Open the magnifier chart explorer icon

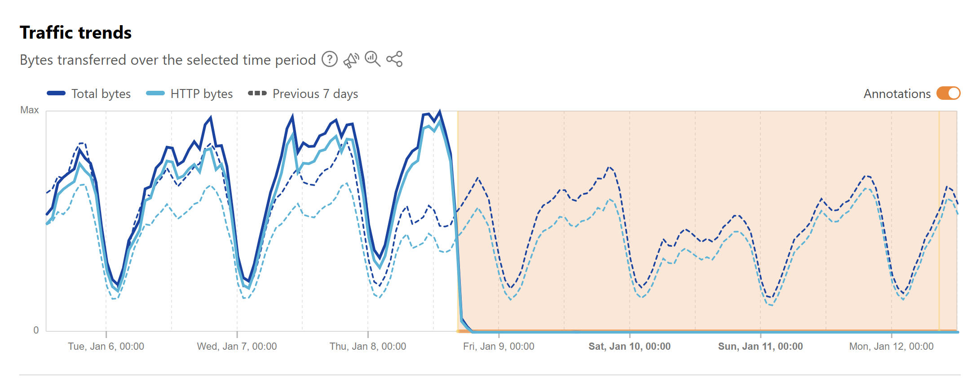[372, 59]
